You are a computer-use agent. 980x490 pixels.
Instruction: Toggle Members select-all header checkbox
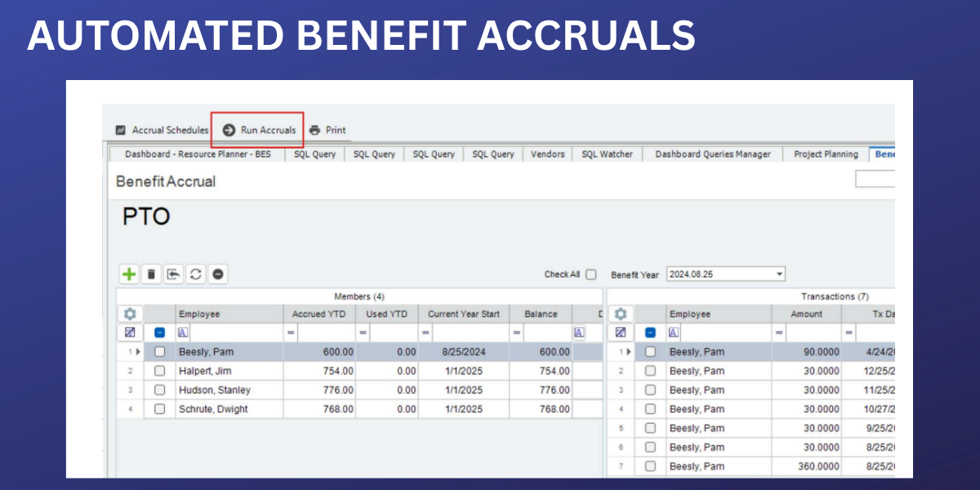pyautogui.click(x=160, y=332)
